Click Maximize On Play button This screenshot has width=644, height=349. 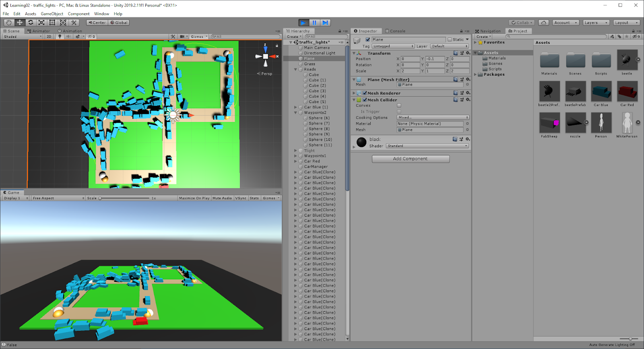194,198
